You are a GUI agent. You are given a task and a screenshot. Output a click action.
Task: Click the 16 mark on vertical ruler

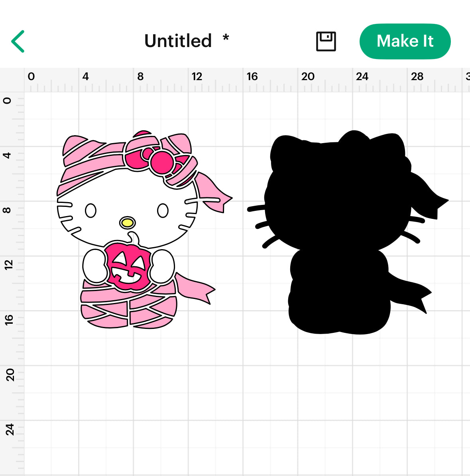click(9, 320)
